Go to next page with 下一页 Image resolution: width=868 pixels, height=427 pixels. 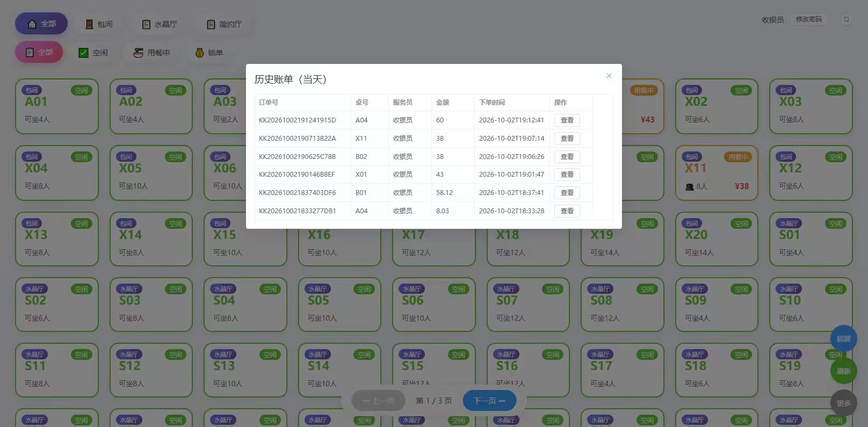[489, 401]
